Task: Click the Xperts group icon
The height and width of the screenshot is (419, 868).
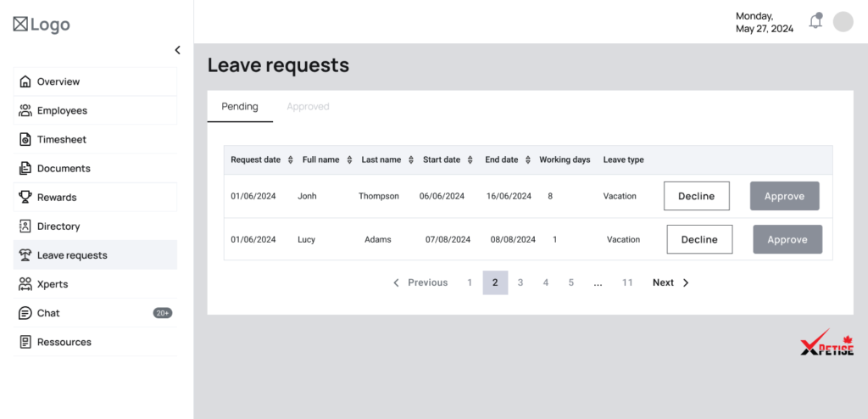Action: coord(25,284)
